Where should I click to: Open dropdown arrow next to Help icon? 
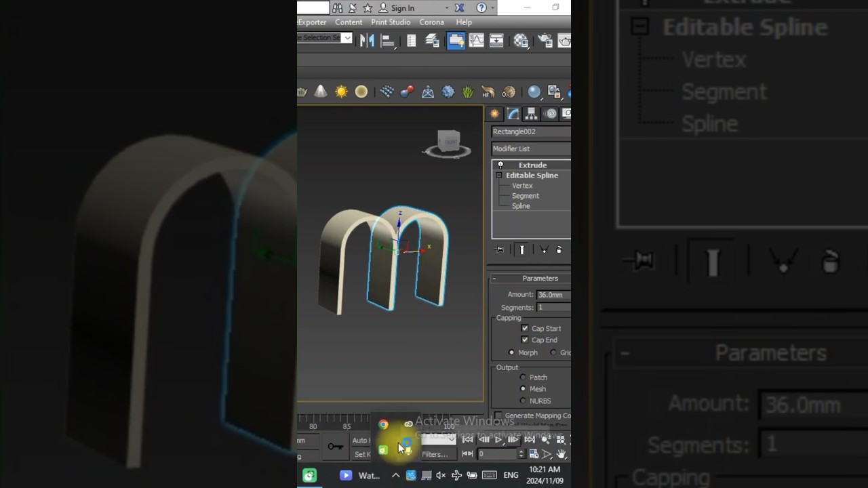493,8
